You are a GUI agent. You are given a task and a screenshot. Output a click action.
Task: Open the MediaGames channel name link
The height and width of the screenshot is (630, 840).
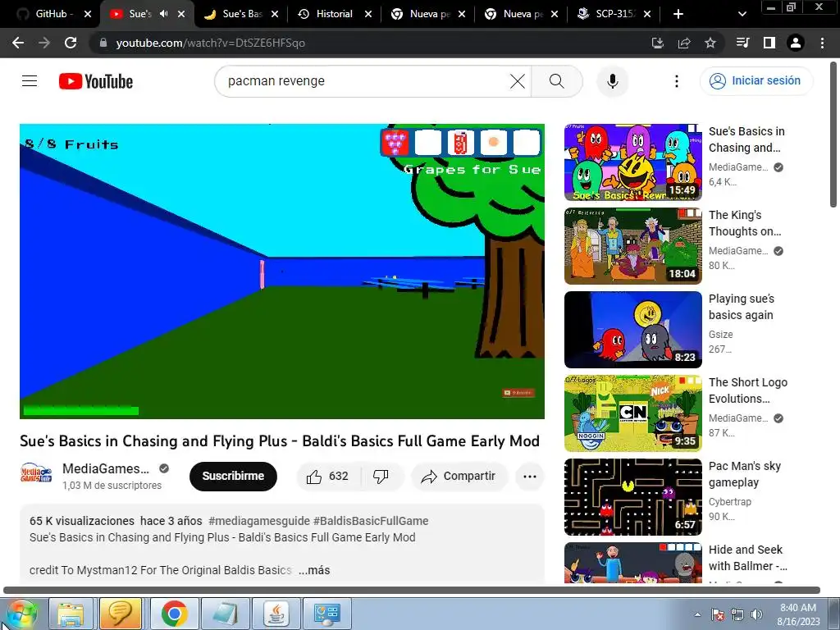pos(106,468)
